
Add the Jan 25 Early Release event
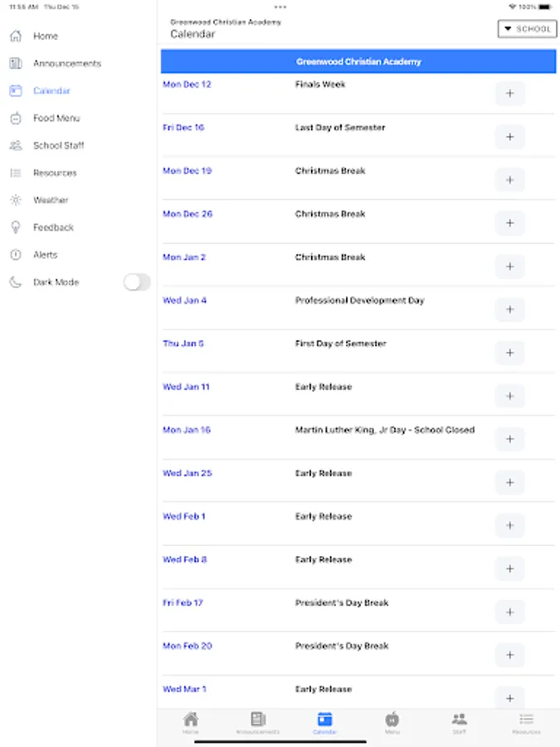pos(509,482)
